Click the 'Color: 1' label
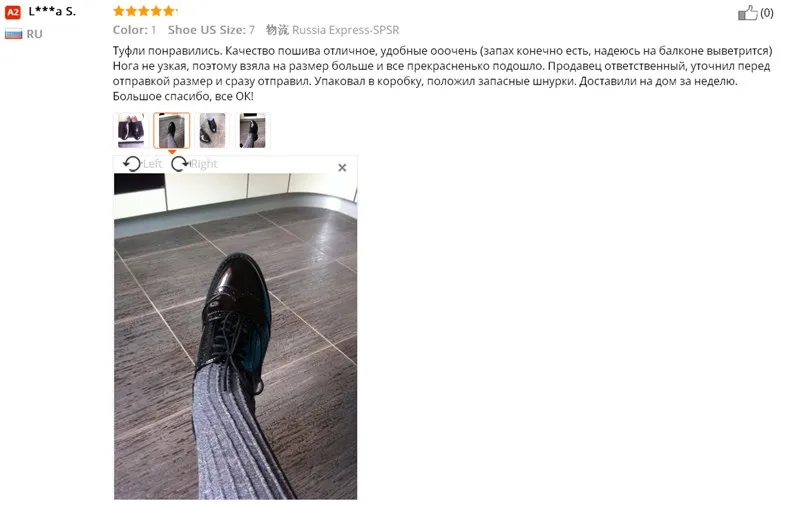The height and width of the screenshot is (505, 790). [135, 30]
